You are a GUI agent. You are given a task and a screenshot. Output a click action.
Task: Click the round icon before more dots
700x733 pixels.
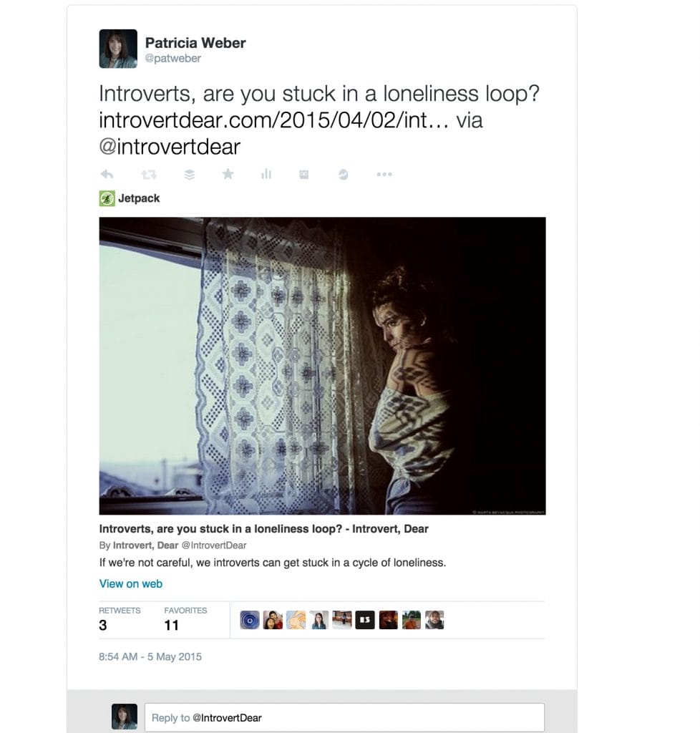point(343,175)
